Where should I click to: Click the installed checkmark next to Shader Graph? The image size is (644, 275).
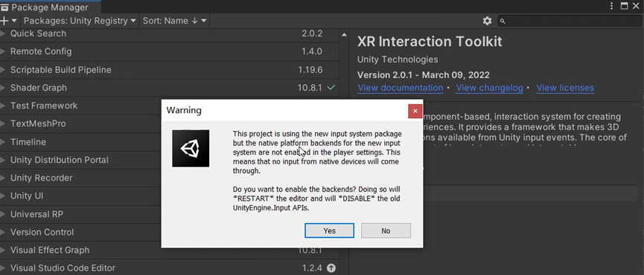click(331, 87)
